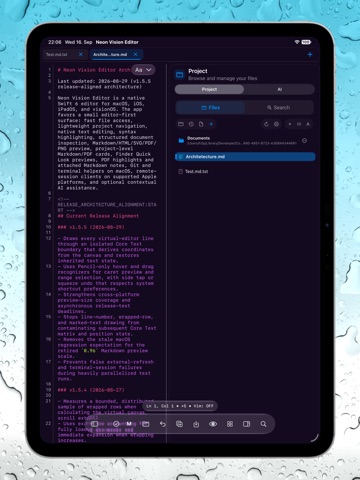The height and width of the screenshot is (480, 360).
Task: Select the Search tab in project panel
Action: tap(279, 108)
